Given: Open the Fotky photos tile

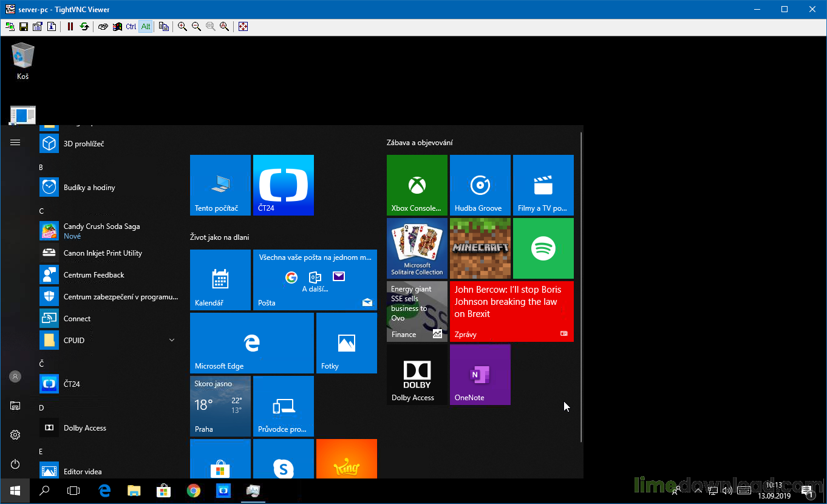Looking at the screenshot, I should tap(347, 343).
